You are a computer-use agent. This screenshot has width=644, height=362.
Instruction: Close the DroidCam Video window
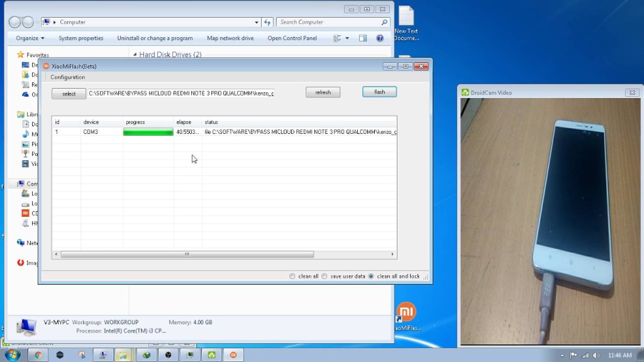(632, 93)
